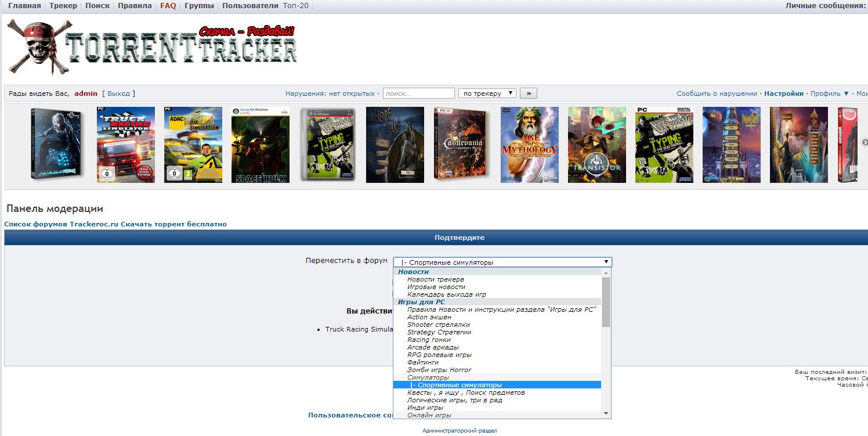Viewport: 868px width, 436px height.
Task: Open the Пользовательское соглашение link
Action: pyautogui.click(x=350, y=415)
